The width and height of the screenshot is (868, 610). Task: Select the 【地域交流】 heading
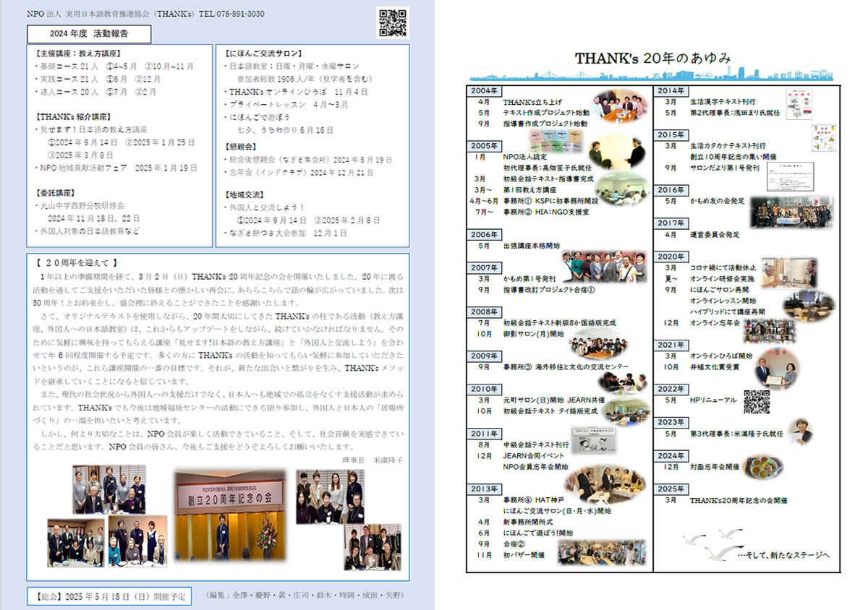click(x=247, y=194)
